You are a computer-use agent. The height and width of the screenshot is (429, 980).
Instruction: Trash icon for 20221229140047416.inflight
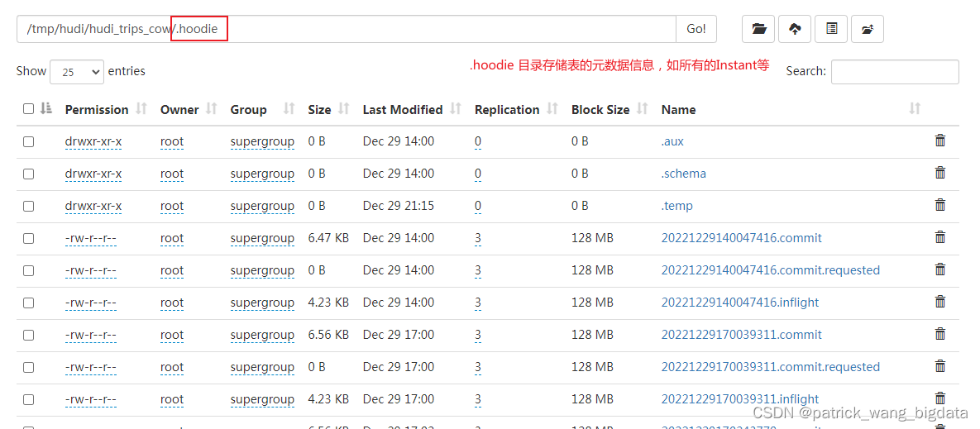click(x=939, y=302)
